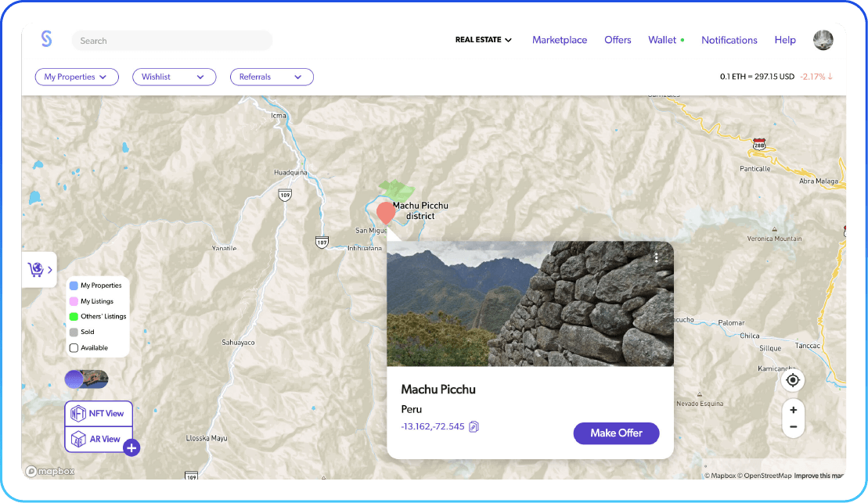Open OpenStreetMap attribution link
868x503 pixels.
tap(767, 476)
